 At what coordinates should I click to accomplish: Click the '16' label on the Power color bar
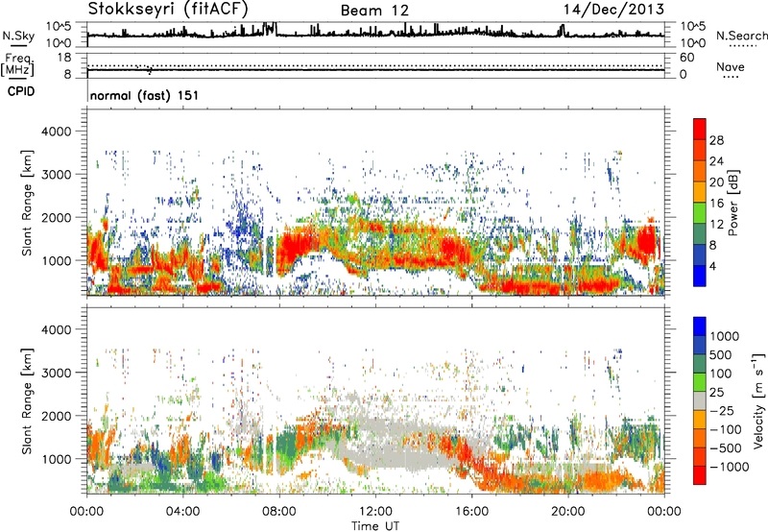tap(716, 204)
